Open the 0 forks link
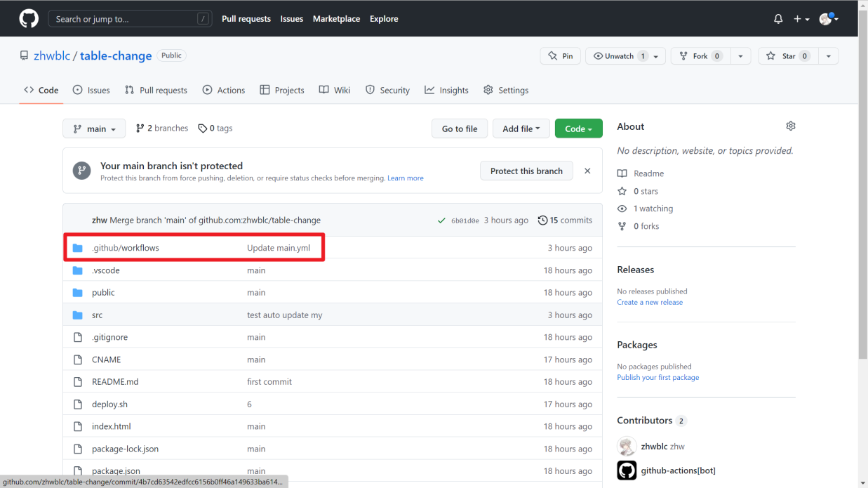This screenshot has width=868, height=488. pos(639,226)
